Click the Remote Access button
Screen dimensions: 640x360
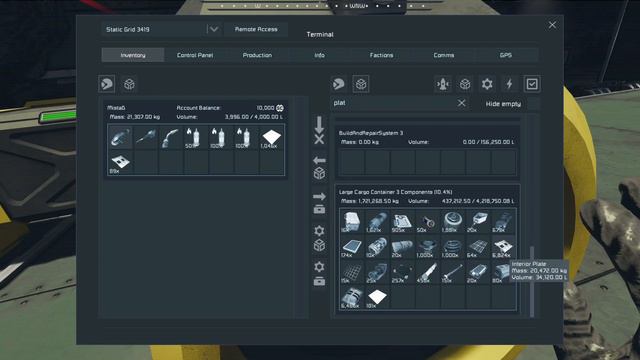(256, 29)
